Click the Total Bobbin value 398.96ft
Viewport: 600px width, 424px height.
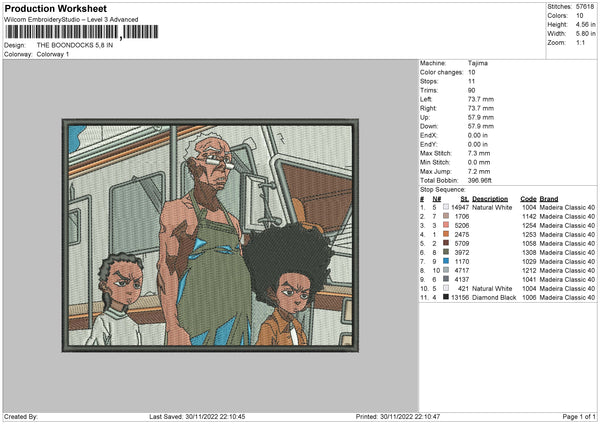[479, 180]
